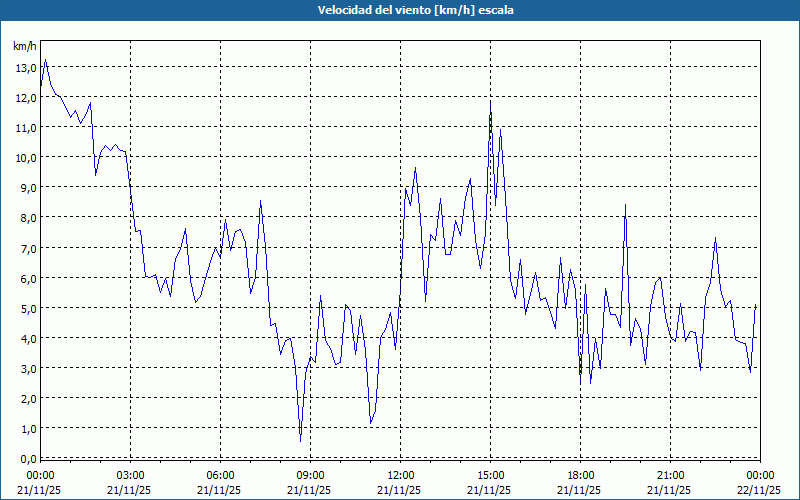The image size is (800, 500).
Task: Select the 18:00 time label
Action: (580, 475)
